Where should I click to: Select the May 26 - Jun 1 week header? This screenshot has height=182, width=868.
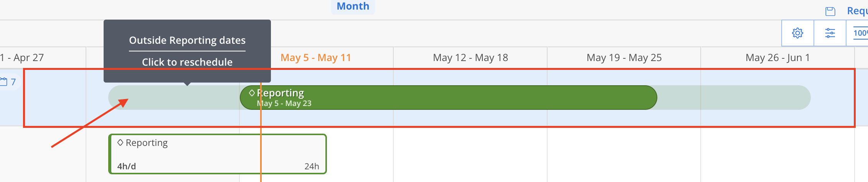(x=778, y=58)
